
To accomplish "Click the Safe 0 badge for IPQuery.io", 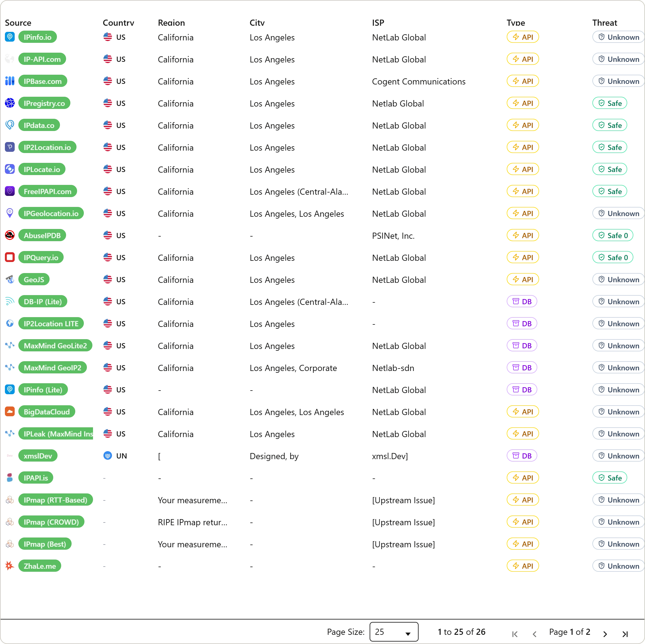I will point(613,257).
